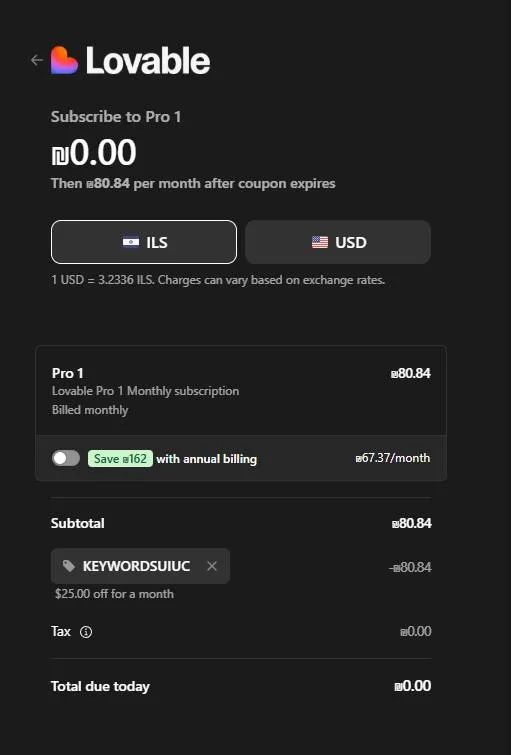
Task: Click the Pro 1 plan title
Action: [x=68, y=373]
